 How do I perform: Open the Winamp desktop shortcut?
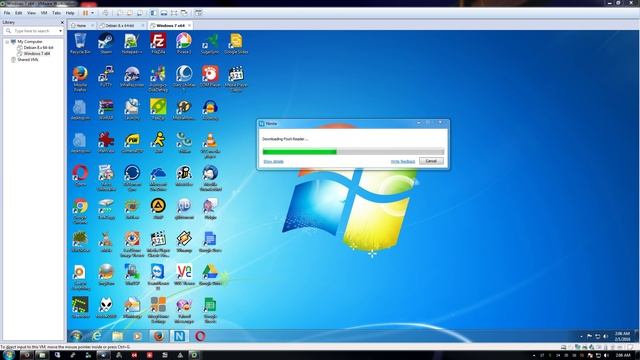click(184, 242)
